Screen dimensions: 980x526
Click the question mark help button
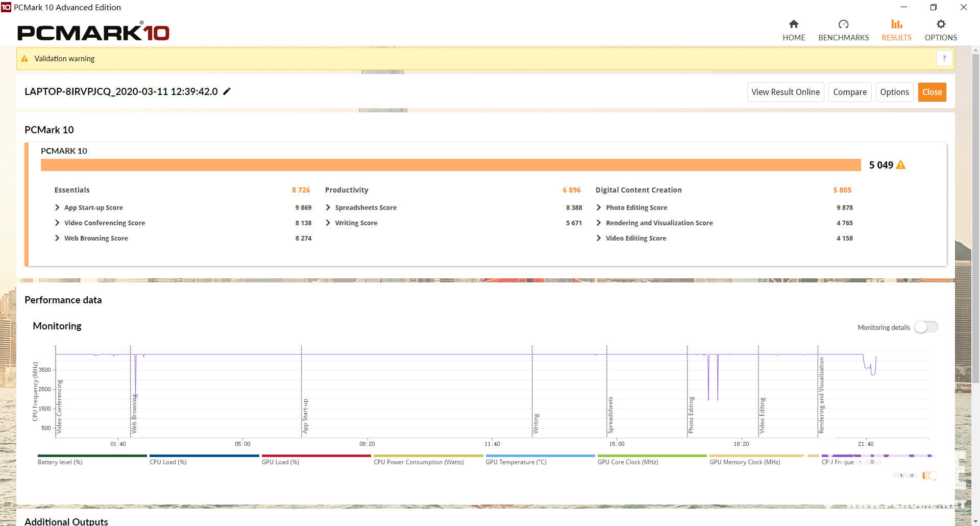tap(944, 58)
